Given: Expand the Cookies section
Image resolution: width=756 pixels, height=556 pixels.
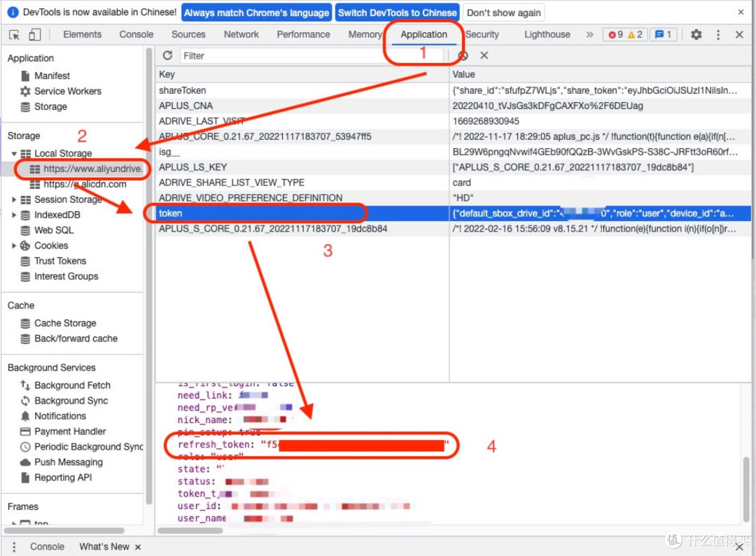Looking at the screenshot, I should tap(13, 245).
